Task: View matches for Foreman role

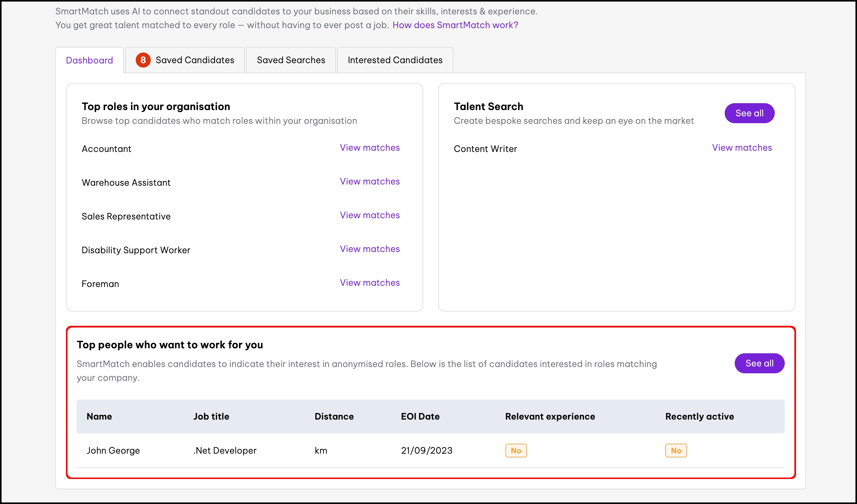Action: click(370, 283)
